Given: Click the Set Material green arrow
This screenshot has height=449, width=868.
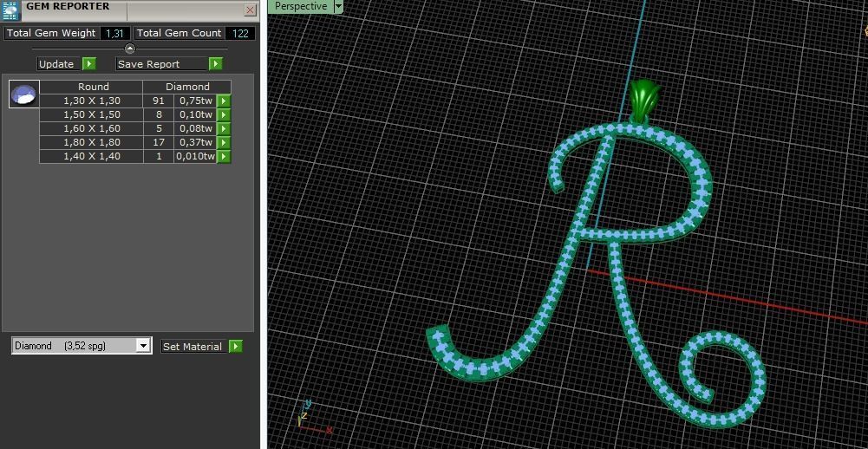Looking at the screenshot, I should (x=235, y=347).
